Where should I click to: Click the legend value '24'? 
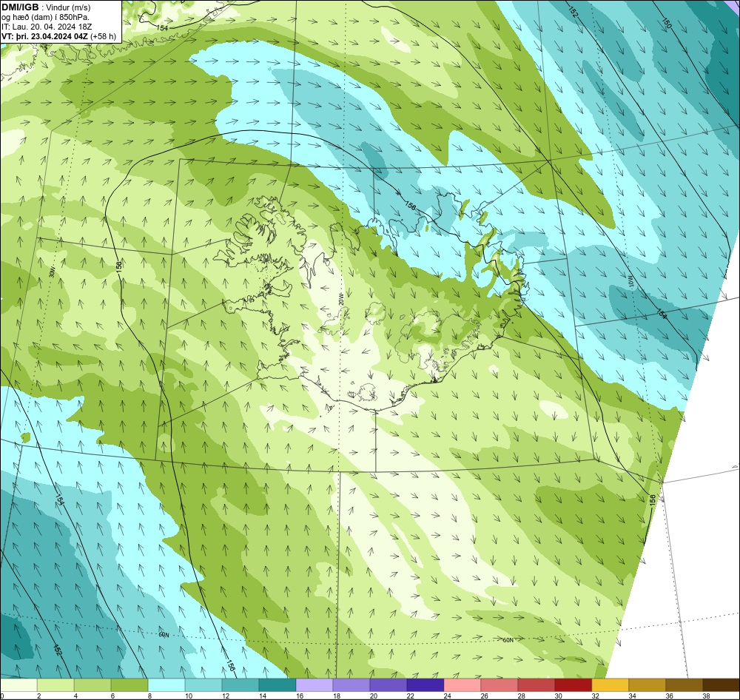click(448, 696)
